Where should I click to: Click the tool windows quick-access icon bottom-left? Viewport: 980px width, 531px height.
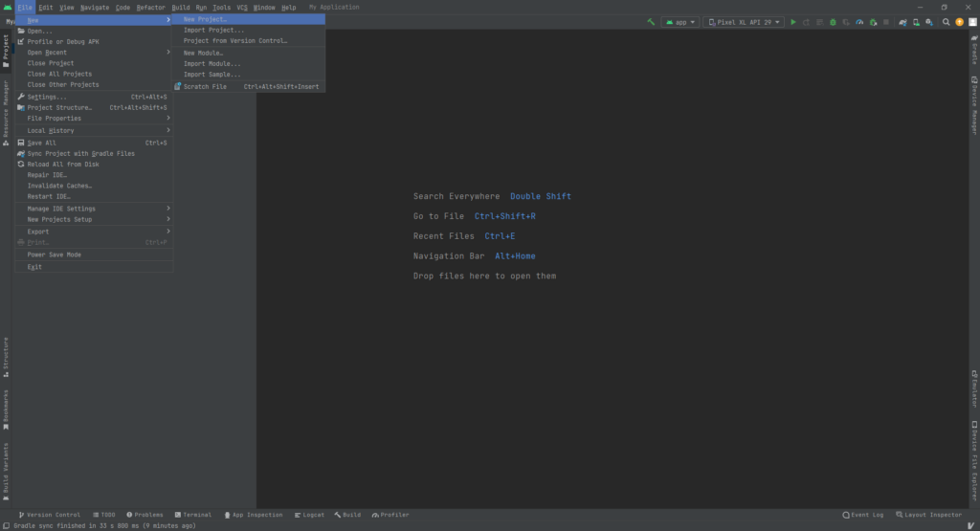(x=6, y=526)
